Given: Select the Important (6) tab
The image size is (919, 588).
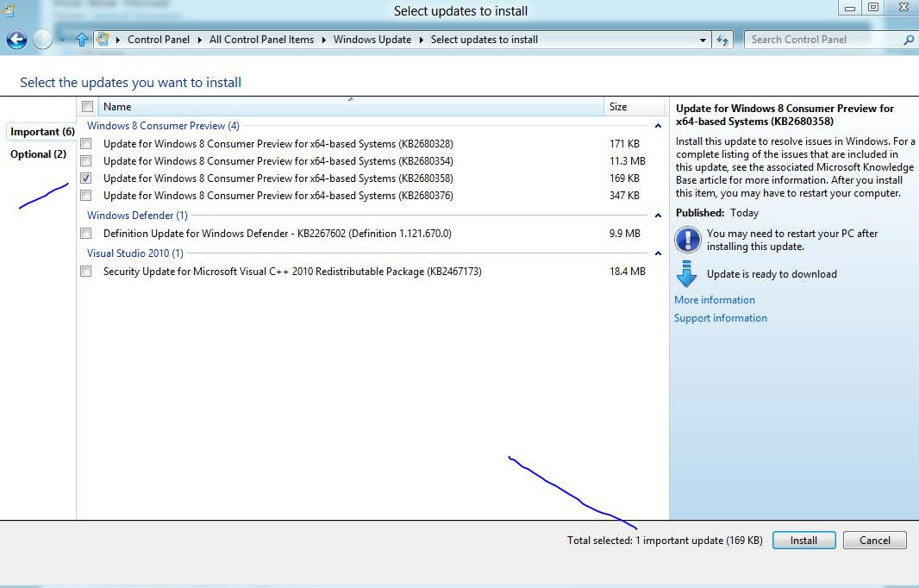Looking at the screenshot, I should click(x=42, y=132).
